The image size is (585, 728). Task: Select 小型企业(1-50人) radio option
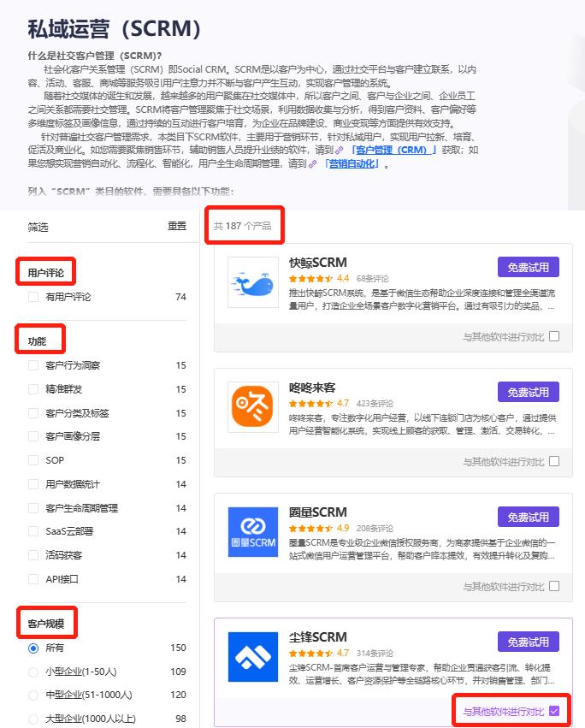point(33,672)
